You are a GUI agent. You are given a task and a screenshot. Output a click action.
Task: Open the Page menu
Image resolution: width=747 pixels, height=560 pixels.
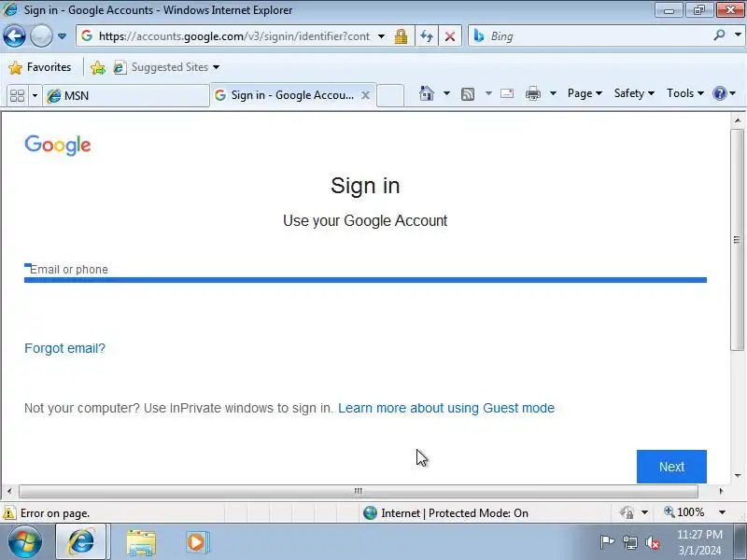585,93
